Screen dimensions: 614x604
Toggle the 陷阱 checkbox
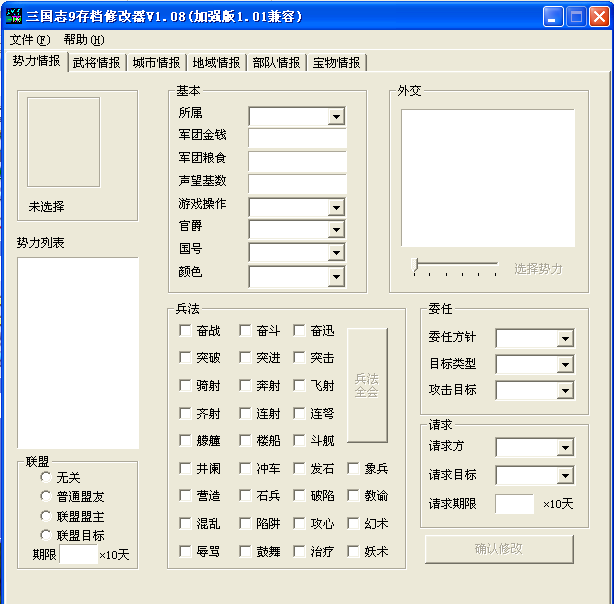click(245, 523)
